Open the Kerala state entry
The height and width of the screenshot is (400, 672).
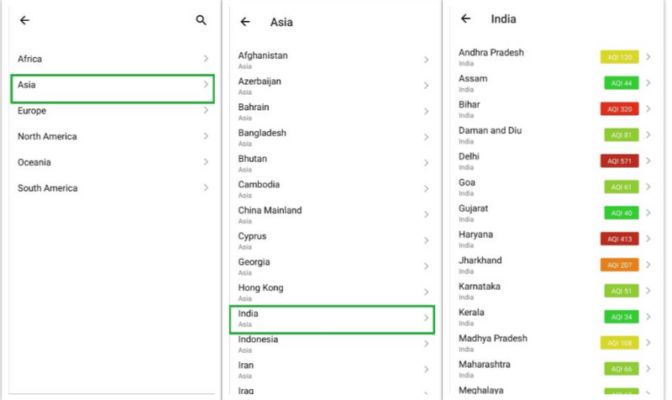(555, 317)
